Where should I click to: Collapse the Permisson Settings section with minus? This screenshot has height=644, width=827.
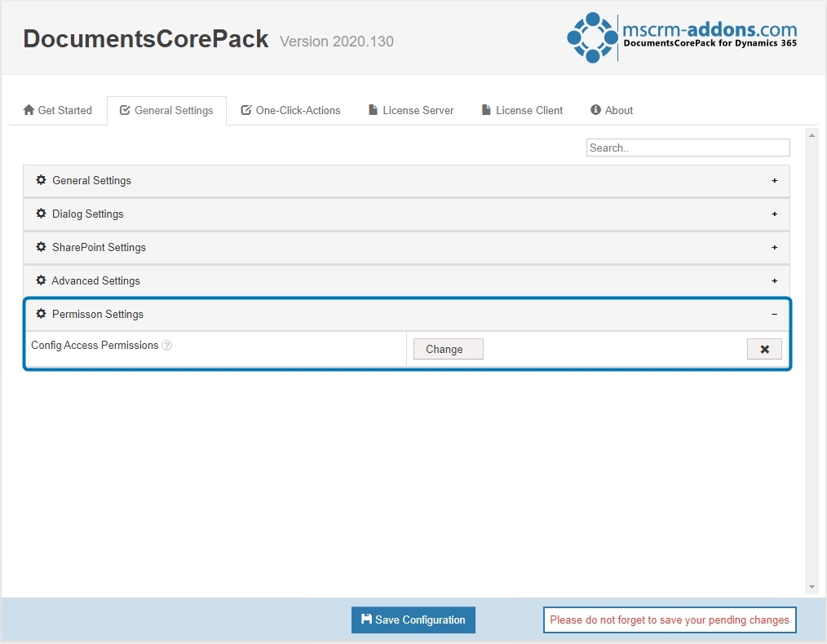point(774,314)
